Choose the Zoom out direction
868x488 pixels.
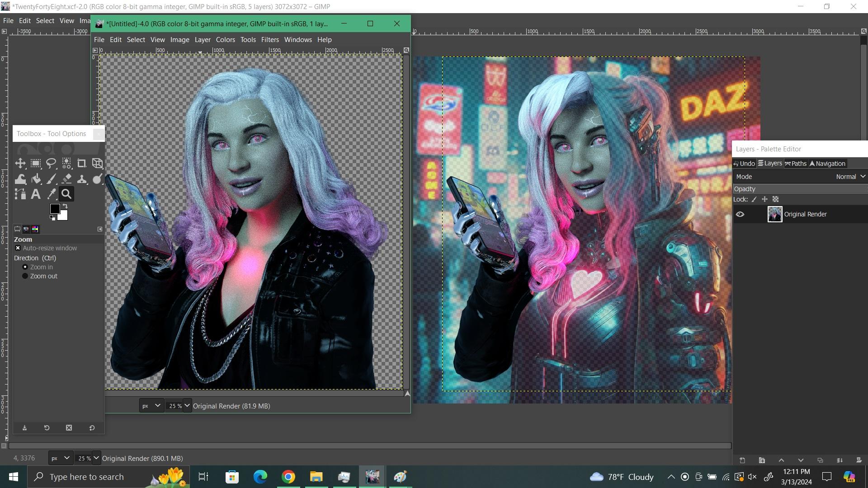point(25,276)
